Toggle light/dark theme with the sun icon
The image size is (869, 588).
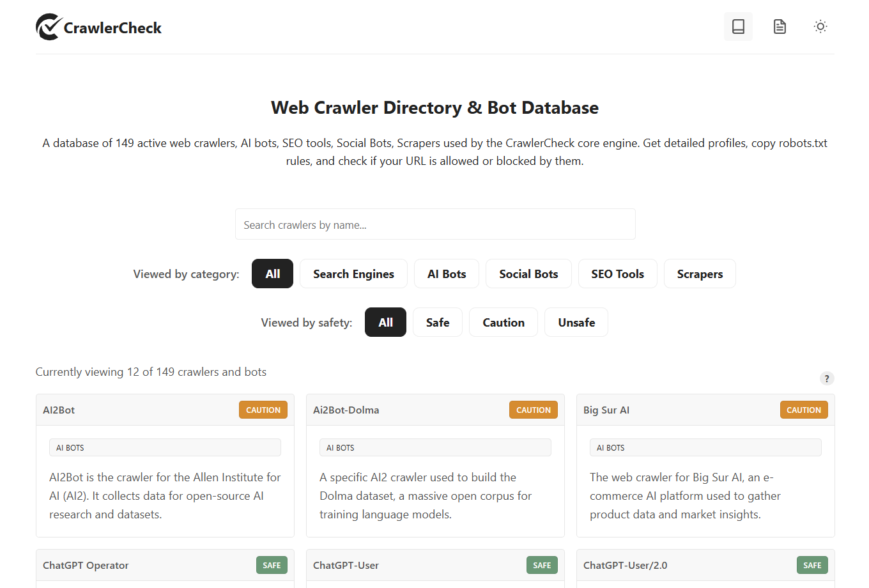click(820, 26)
